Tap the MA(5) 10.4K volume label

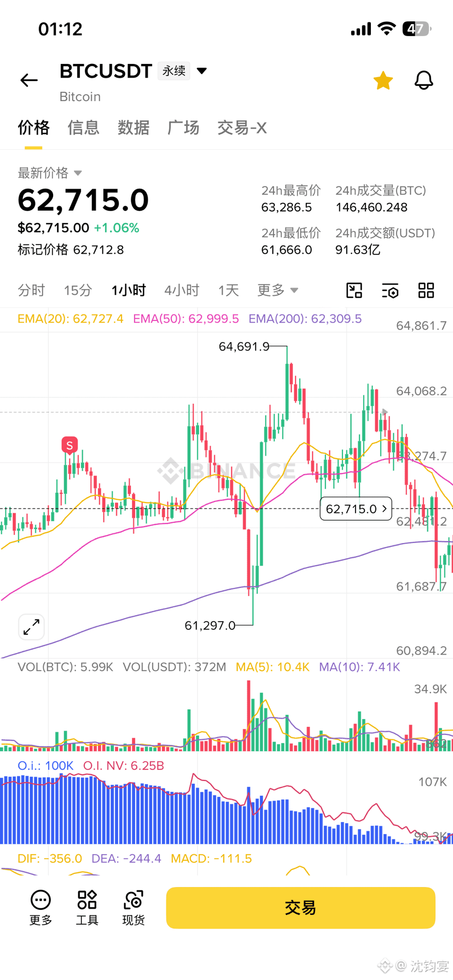click(x=272, y=667)
